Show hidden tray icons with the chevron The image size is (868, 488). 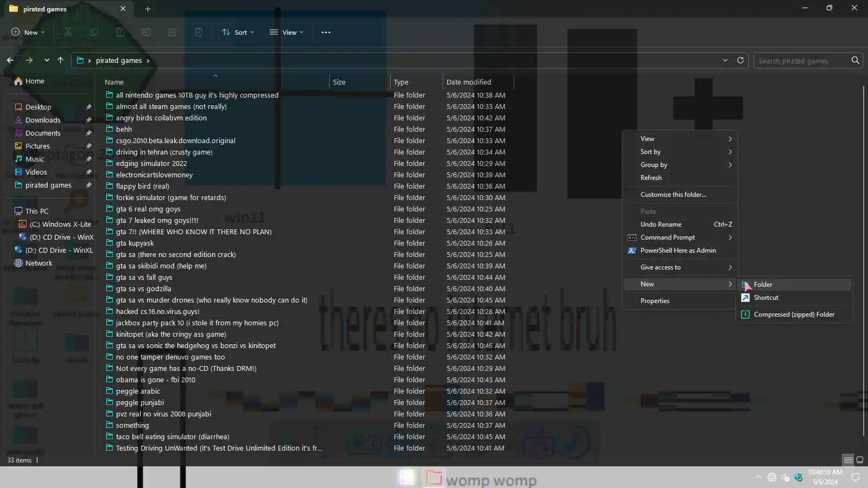coord(758,477)
